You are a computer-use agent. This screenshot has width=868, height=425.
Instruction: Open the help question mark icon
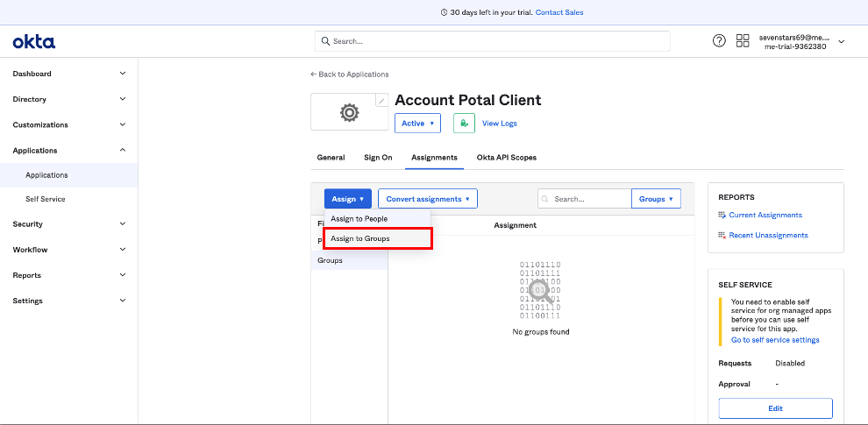pyautogui.click(x=719, y=41)
